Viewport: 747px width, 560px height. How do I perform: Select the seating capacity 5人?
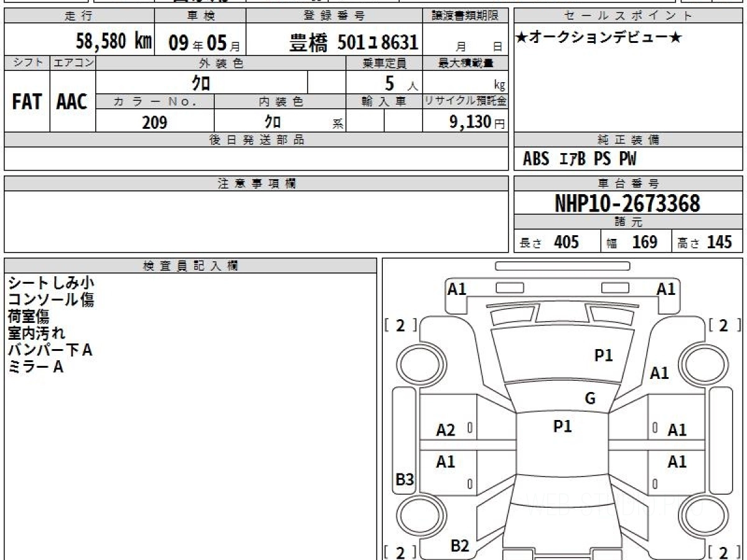(400, 83)
